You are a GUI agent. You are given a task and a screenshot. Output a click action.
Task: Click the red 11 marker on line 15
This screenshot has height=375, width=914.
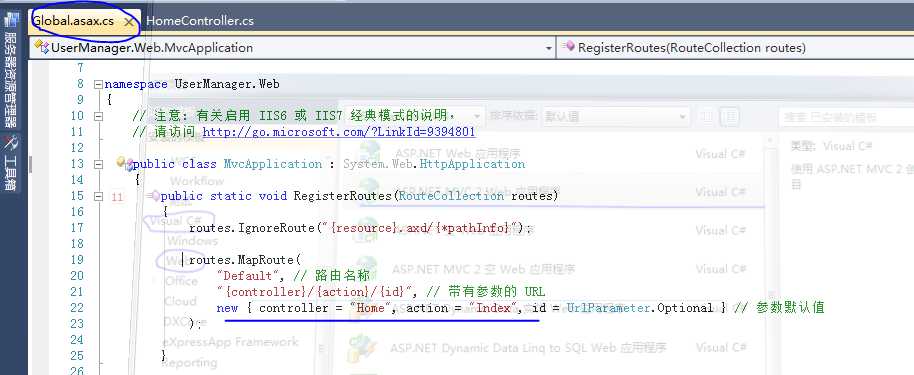[x=117, y=197]
